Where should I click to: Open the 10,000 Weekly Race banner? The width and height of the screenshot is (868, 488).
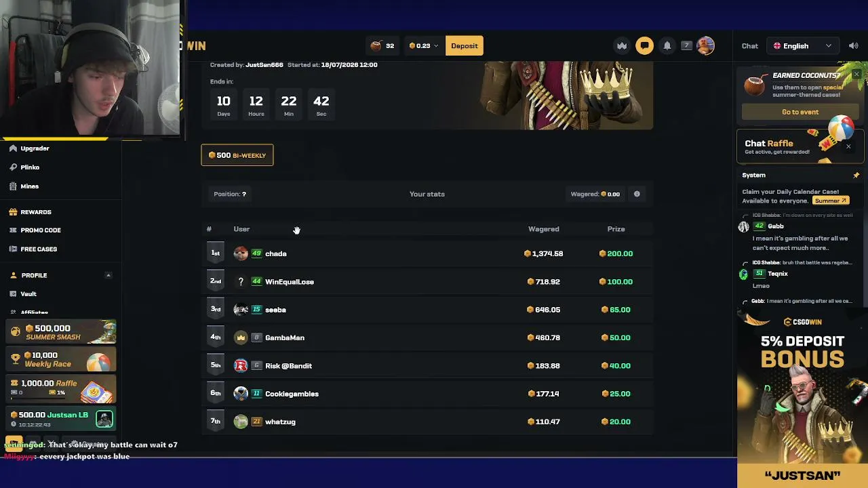62,361
